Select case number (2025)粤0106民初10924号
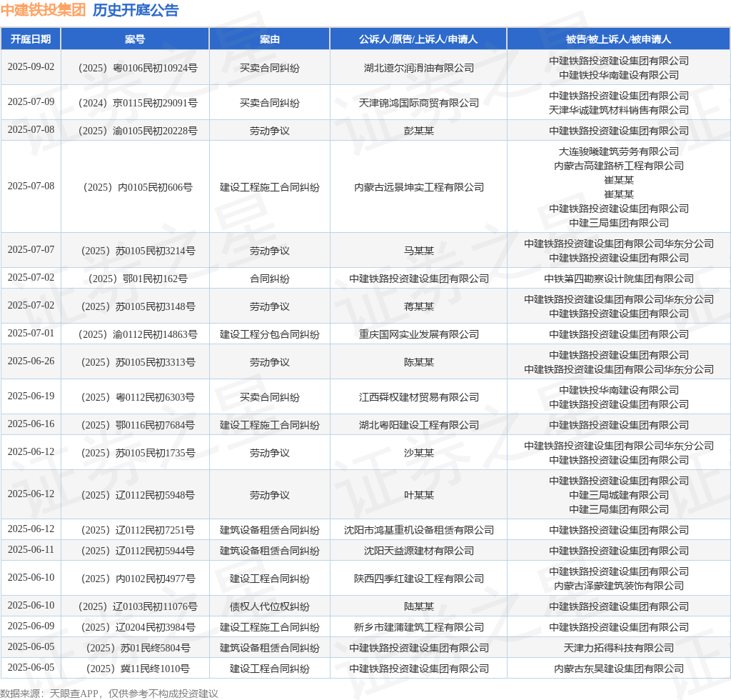 (x=138, y=68)
